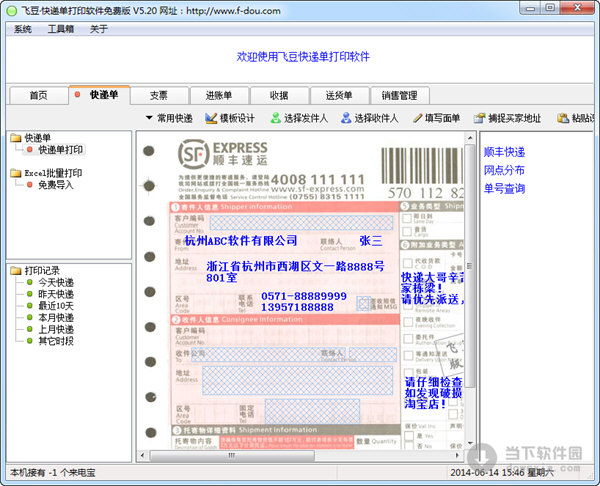Click the status text 本机接有 -1 个来电宝
This screenshot has width=600, height=486.
(x=53, y=473)
